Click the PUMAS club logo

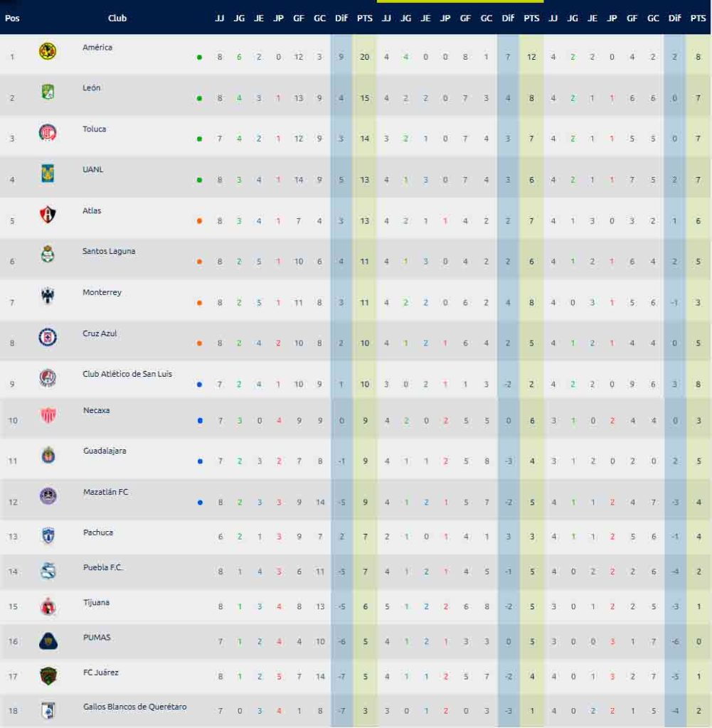tap(48, 641)
